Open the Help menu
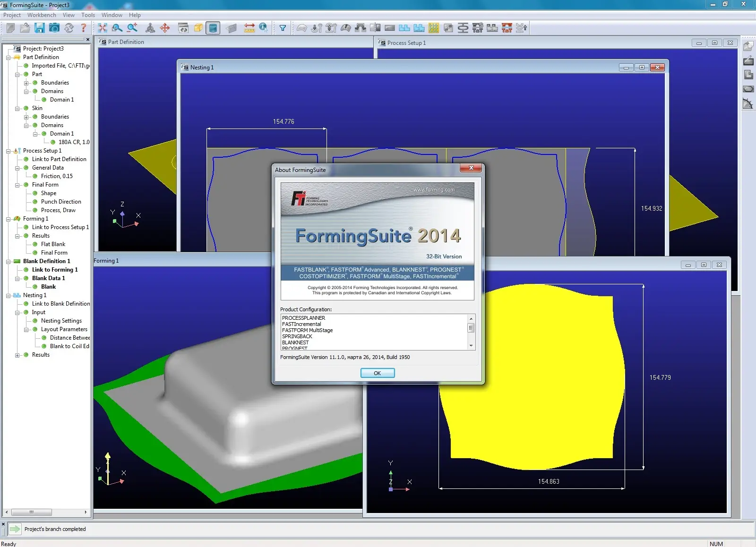This screenshot has width=756, height=547. [x=135, y=15]
